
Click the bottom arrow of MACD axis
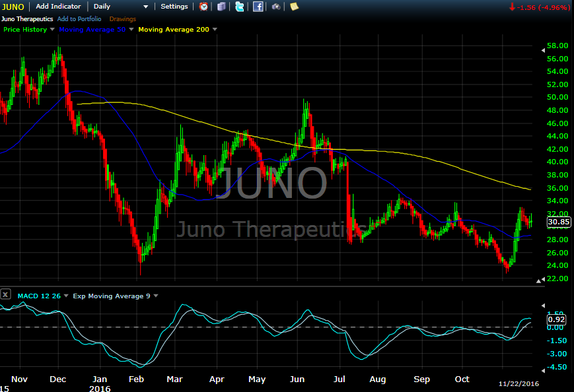tap(543, 370)
